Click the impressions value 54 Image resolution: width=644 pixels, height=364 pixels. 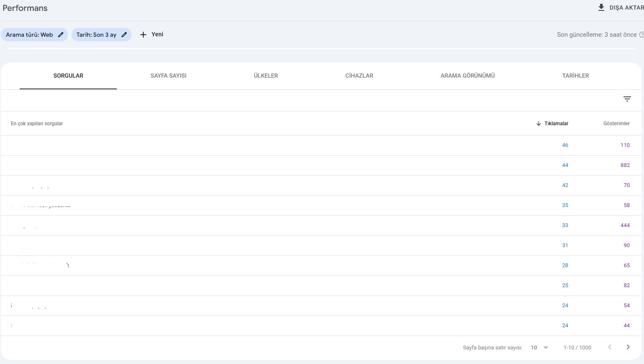pos(627,306)
